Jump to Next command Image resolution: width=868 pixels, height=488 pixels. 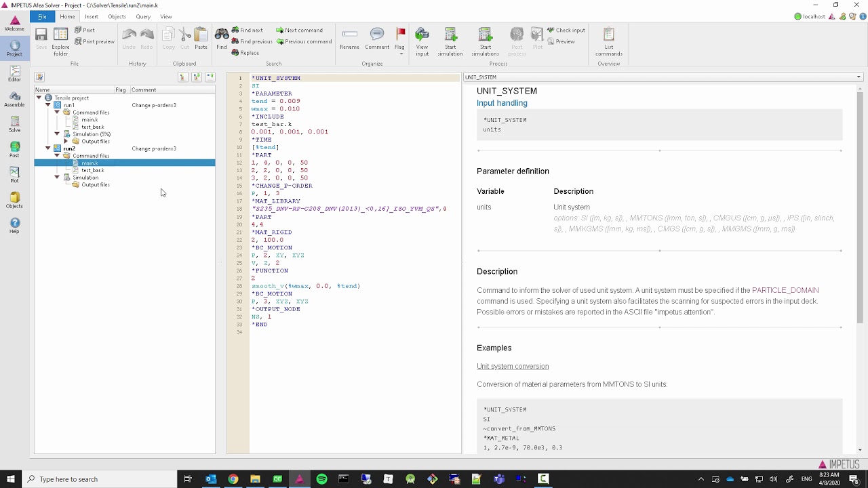[299, 30]
